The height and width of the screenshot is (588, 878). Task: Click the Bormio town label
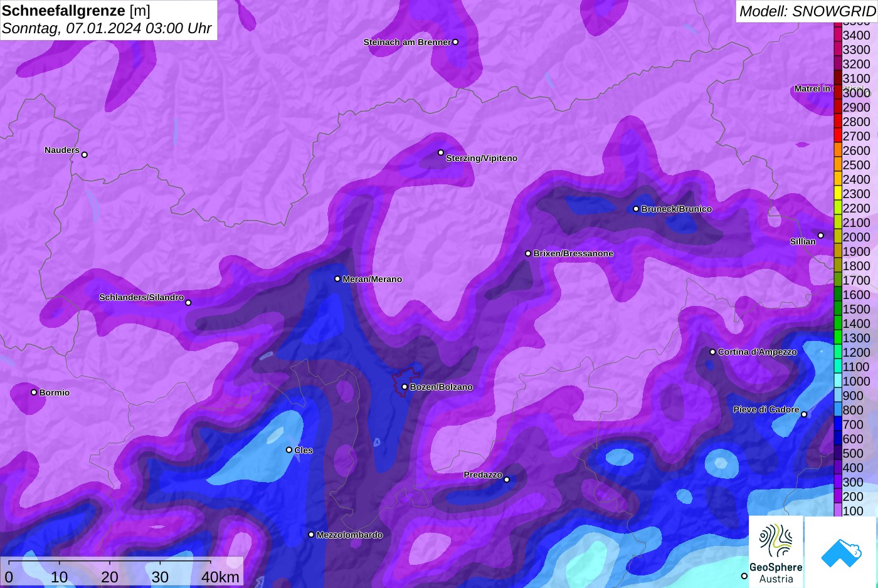[55, 392]
